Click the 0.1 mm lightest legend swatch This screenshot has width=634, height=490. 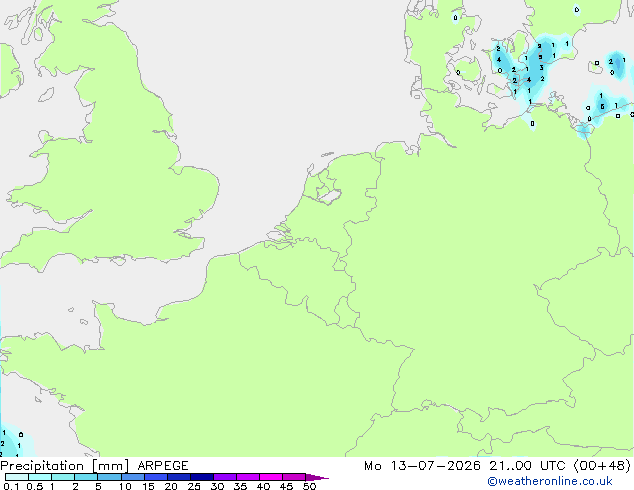click(x=17, y=477)
